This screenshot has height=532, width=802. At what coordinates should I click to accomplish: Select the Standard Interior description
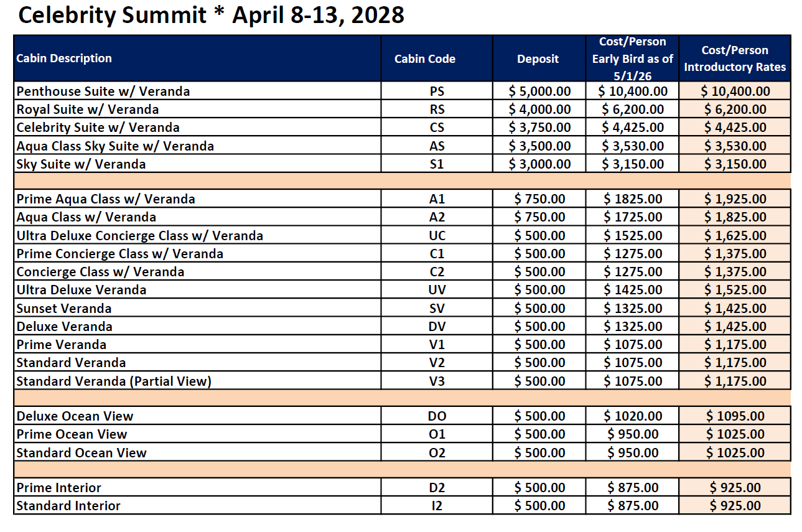(68, 506)
